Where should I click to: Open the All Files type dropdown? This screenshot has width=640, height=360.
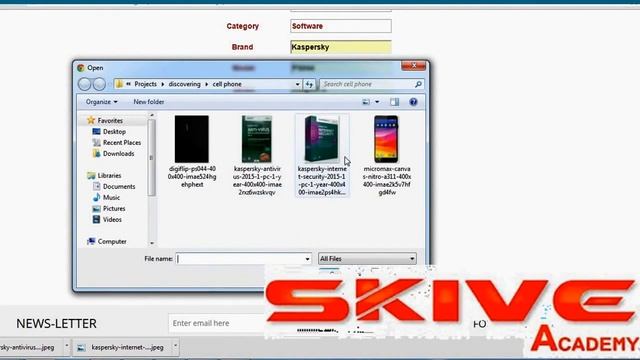point(367,259)
